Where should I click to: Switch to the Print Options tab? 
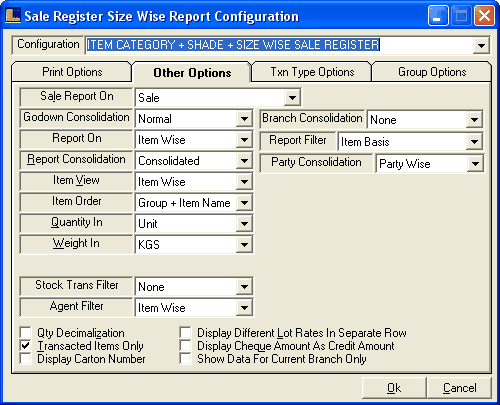pyautogui.click(x=72, y=72)
